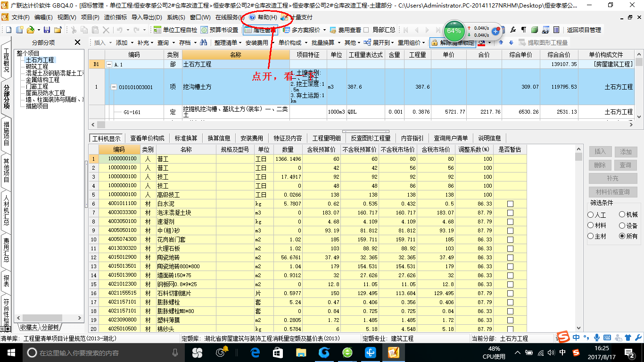Viewport: 644px width, 362px height.
Task: Open the 措施项目 vertical side tab
Action: pyautogui.click(x=6, y=133)
